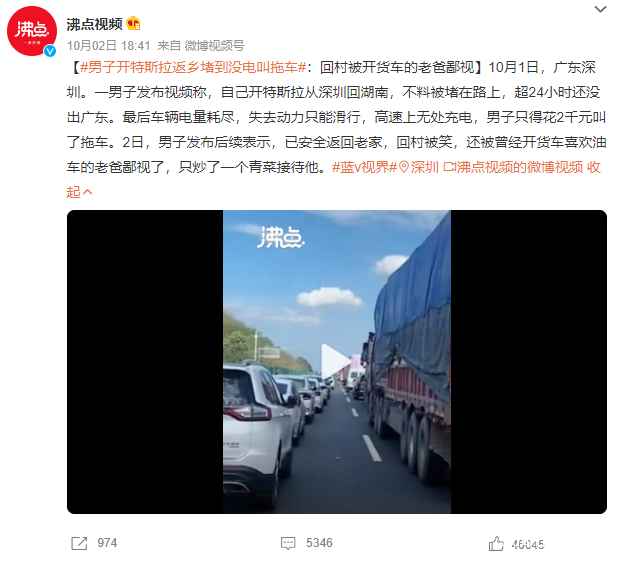Open hashtag 男子开特斯拉返乡堵到没电叫拖车

click(x=193, y=68)
